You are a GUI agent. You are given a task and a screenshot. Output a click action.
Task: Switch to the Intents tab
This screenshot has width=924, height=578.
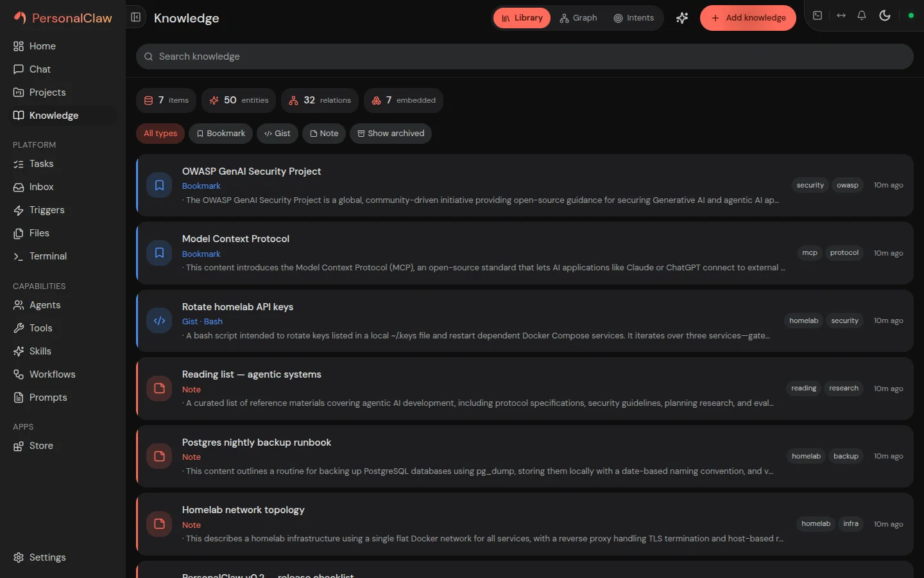coord(633,18)
